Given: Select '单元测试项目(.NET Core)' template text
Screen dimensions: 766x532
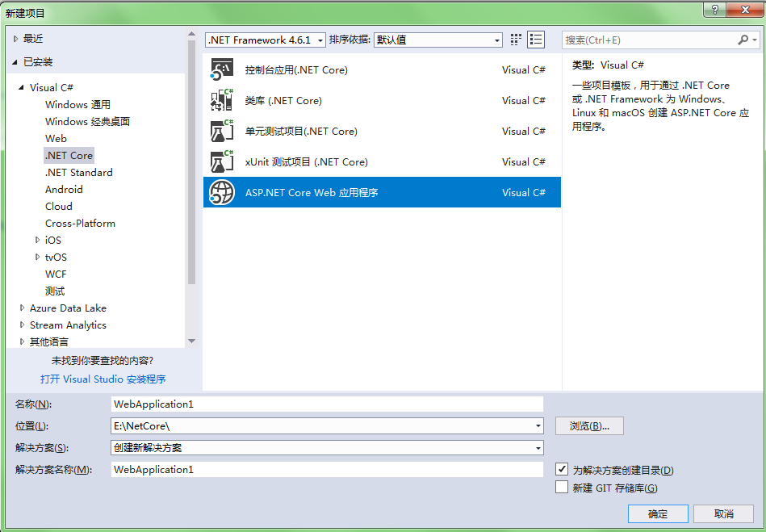Looking at the screenshot, I should 301,132.
